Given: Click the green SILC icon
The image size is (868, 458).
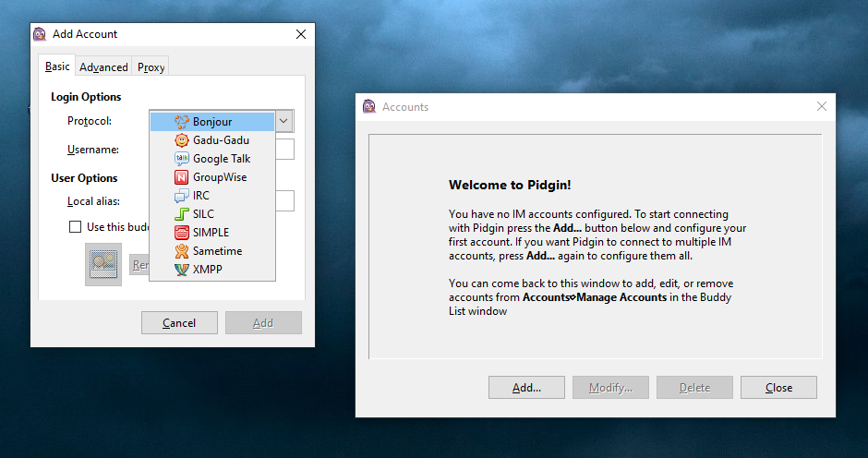Looking at the screenshot, I should (x=182, y=214).
